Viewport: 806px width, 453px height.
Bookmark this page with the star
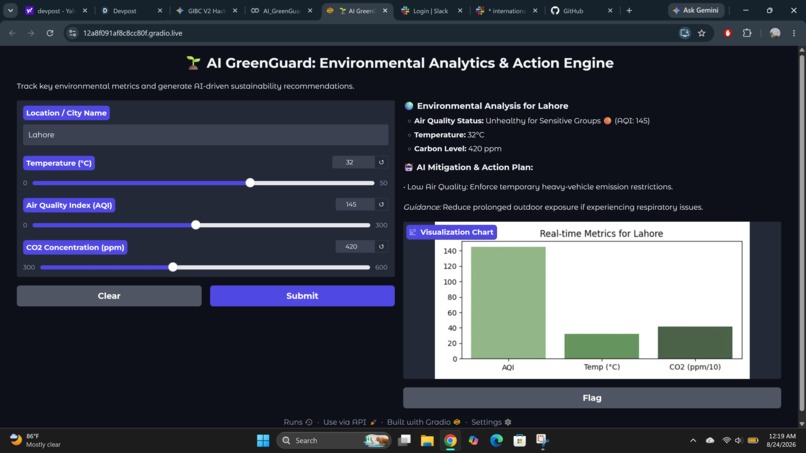702,33
